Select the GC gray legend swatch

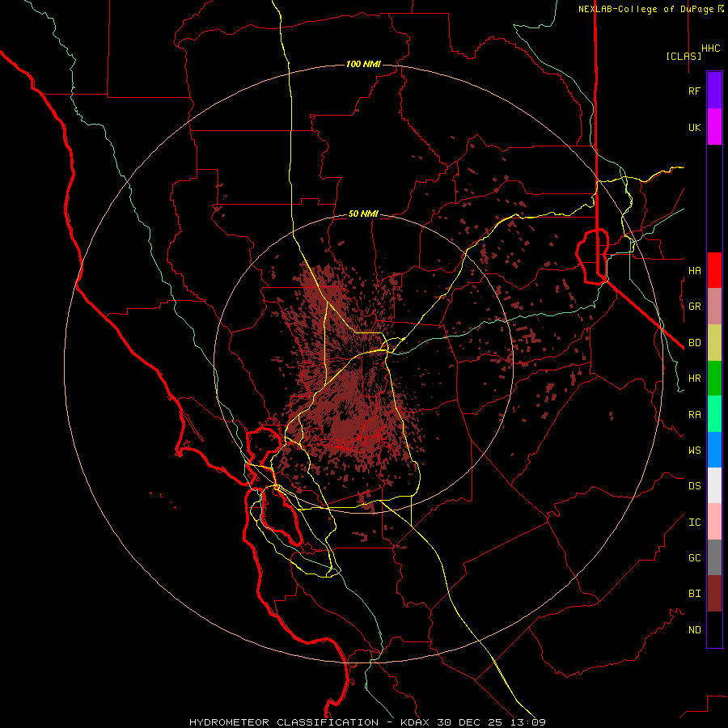[714, 557]
